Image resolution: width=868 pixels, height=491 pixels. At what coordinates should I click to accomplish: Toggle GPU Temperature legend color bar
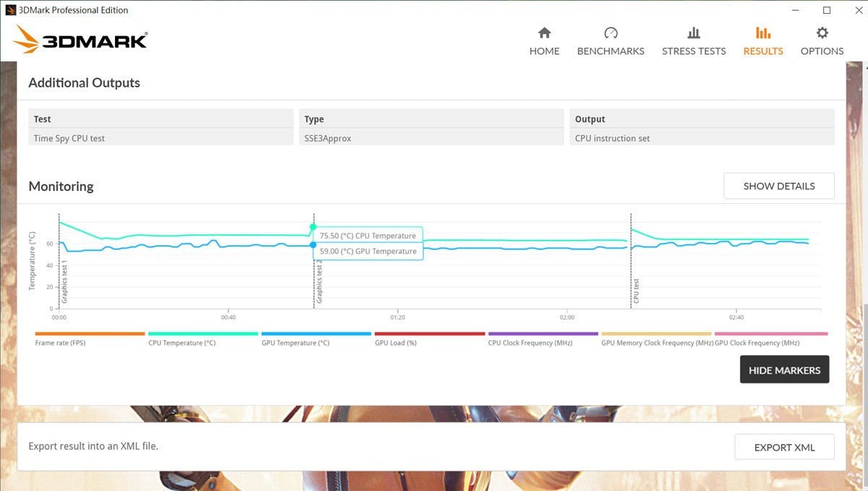(x=316, y=333)
